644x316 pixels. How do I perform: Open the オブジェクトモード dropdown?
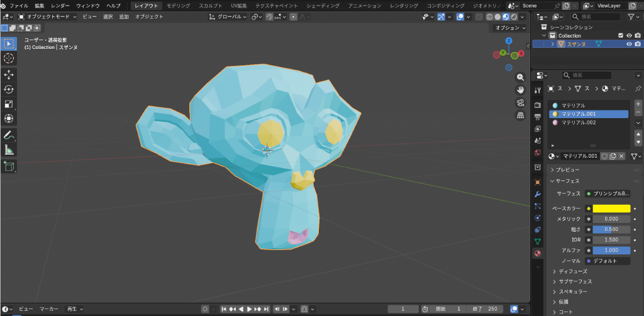click(47, 16)
